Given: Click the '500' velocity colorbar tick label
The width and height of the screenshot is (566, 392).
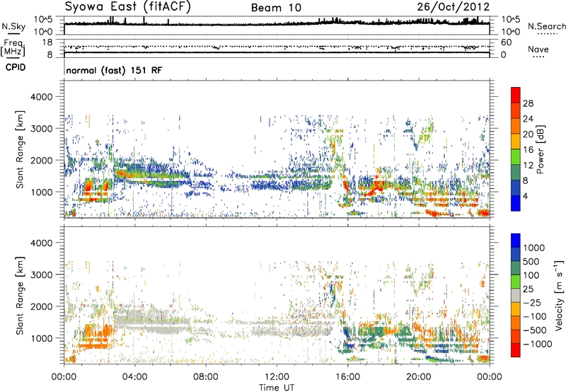Looking at the screenshot, I should [531, 261].
